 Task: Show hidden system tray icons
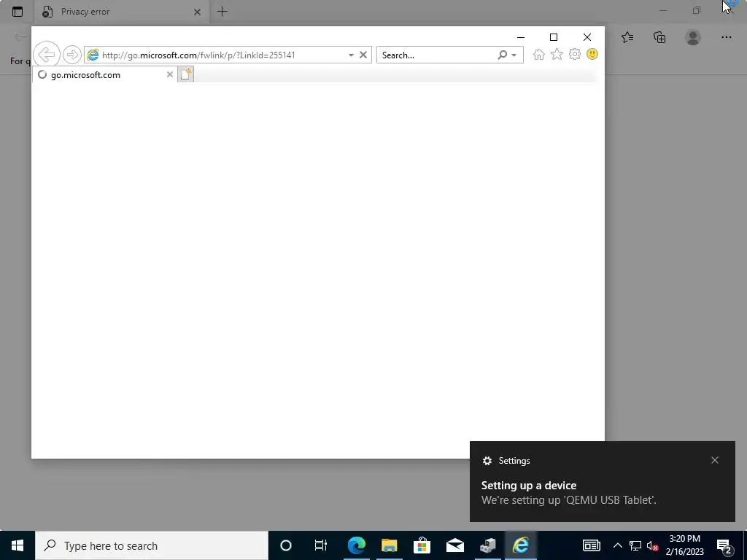tap(617, 545)
